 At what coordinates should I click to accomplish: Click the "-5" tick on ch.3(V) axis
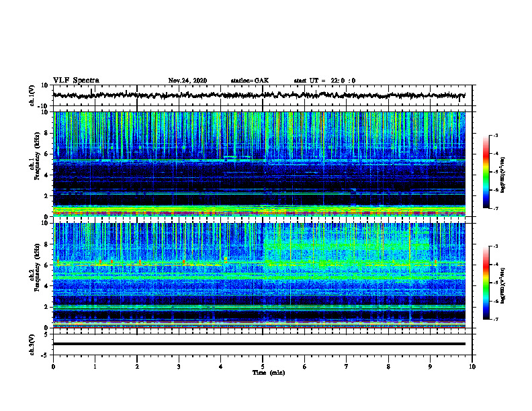(45, 355)
